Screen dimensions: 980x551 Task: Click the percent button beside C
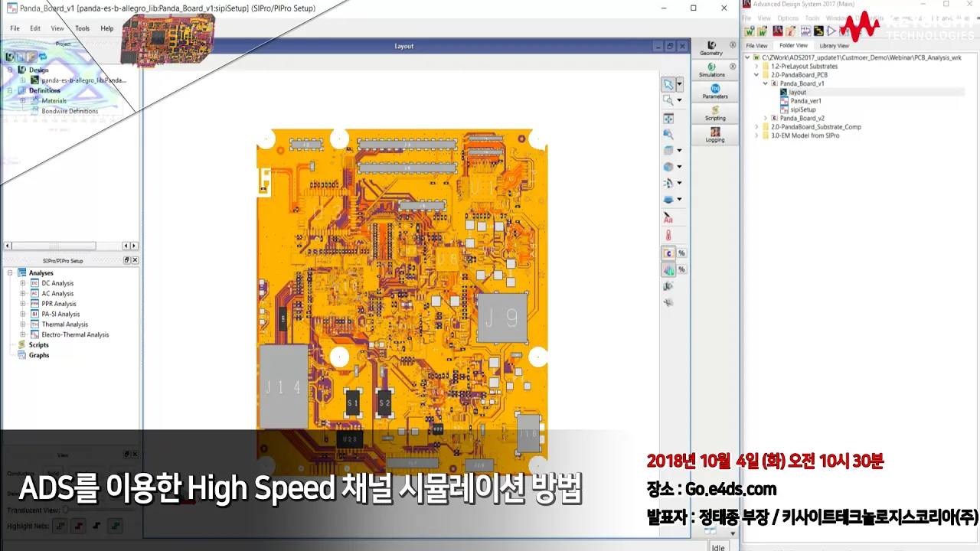[x=681, y=253]
